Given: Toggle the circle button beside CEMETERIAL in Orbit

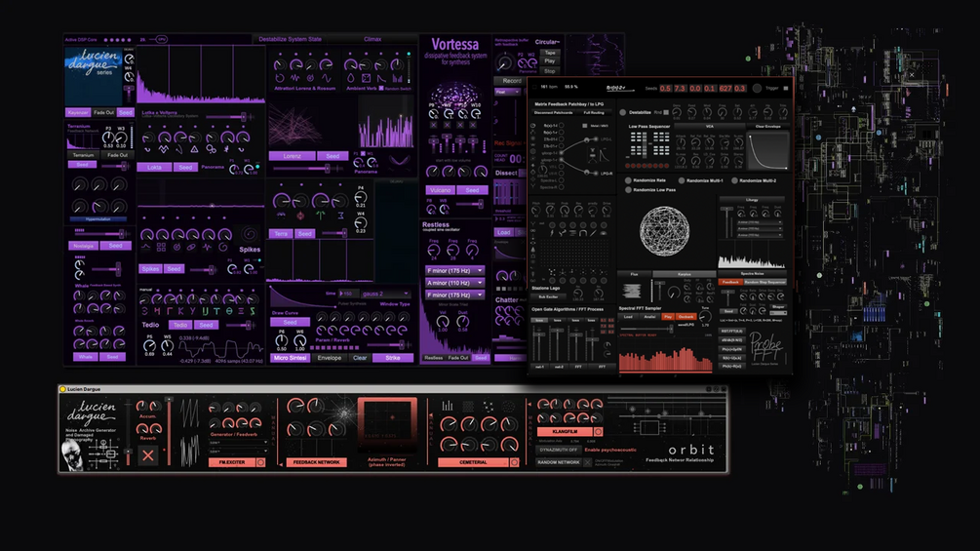Looking at the screenshot, I should click(514, 462).
